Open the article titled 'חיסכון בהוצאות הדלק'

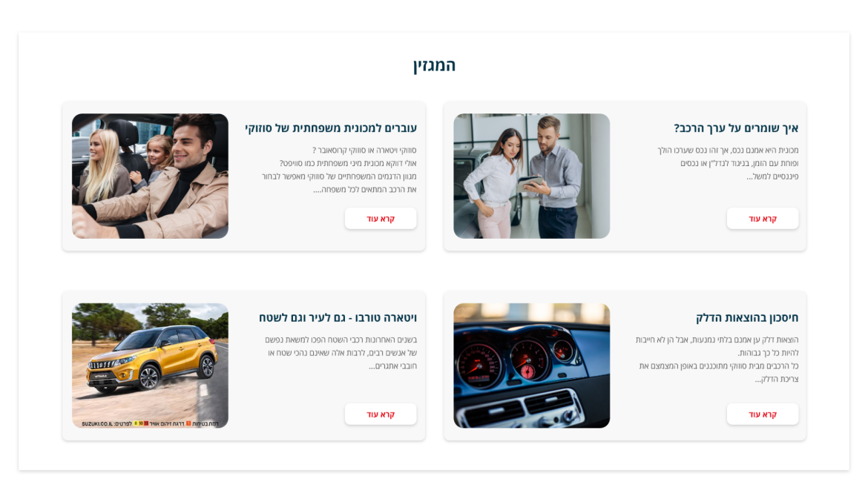(747, 317)
